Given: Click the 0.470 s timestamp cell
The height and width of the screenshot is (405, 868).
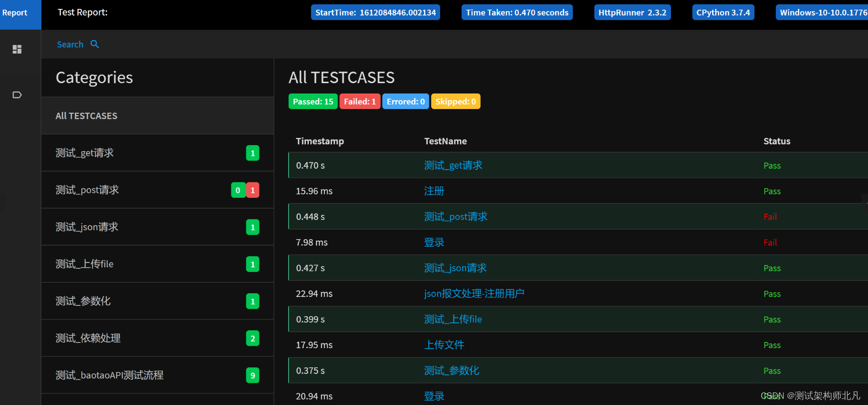Looking at the screenshot, I should (x=310, y=165).
